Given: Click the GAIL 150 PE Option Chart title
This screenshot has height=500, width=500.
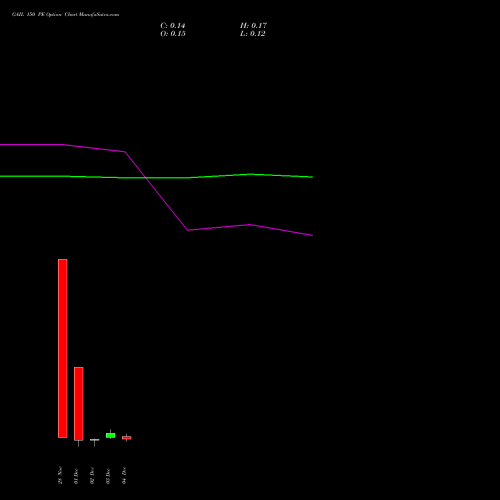Looking at the screenshot, I should tap(65, 14).
